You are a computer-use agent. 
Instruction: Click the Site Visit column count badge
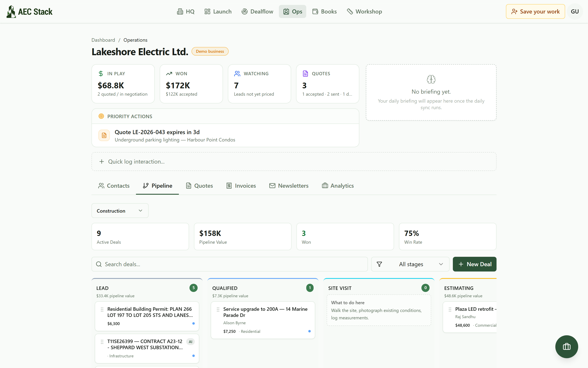[x=425, y=288]
